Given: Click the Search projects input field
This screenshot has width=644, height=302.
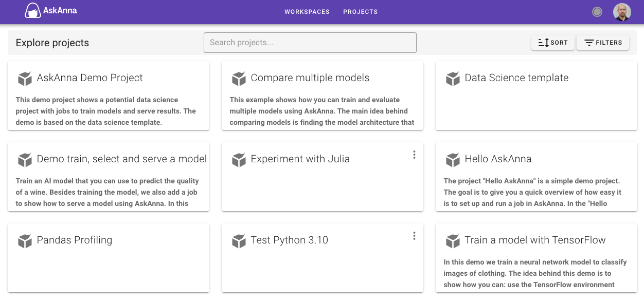Looking at the screenshot, I should [x=310, y=43].
